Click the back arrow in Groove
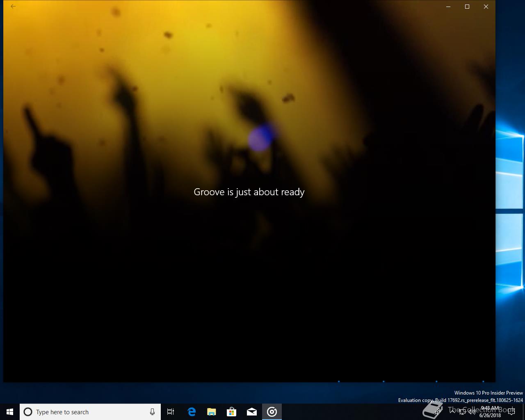The image size is (525, 420). 13,7
